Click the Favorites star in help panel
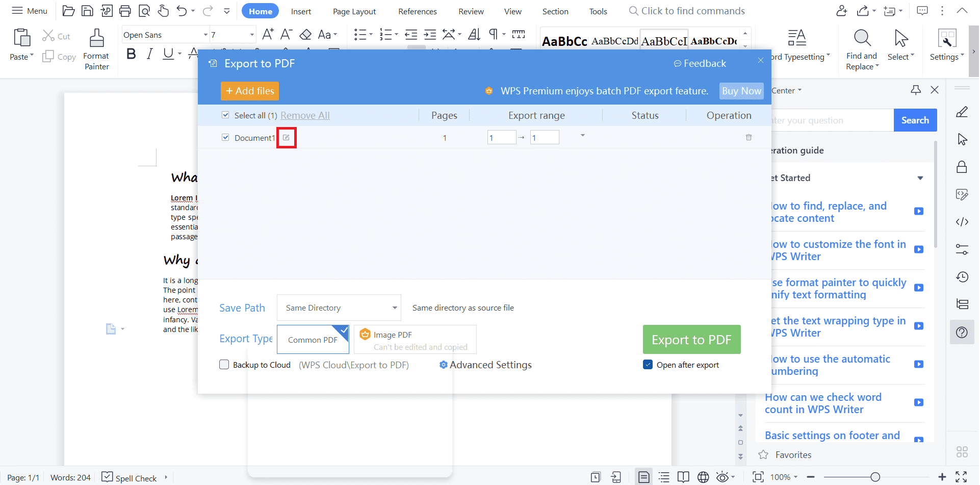The width and height of the screenshot is (980, 485). [763, 454]
